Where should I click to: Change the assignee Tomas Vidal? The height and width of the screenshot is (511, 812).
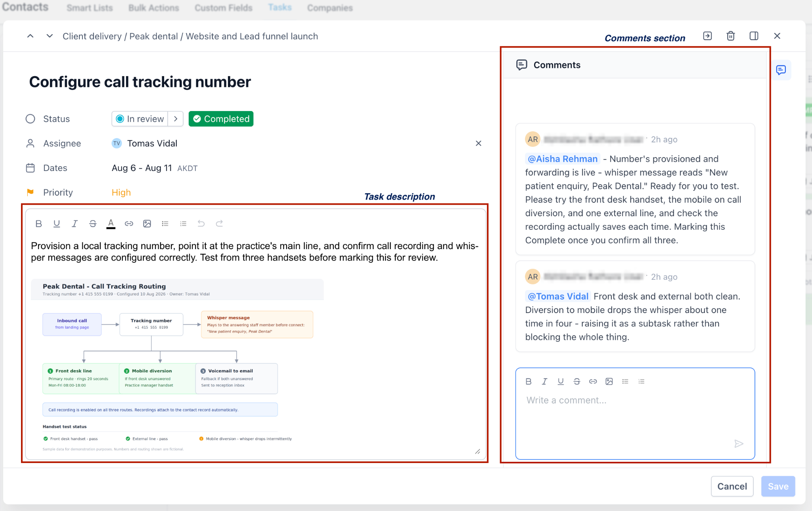[144, 144]
